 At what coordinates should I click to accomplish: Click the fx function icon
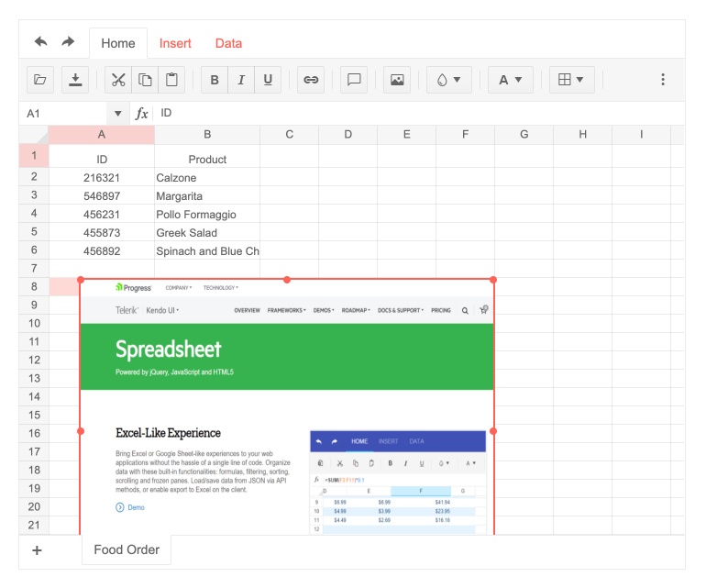point(142,114)
